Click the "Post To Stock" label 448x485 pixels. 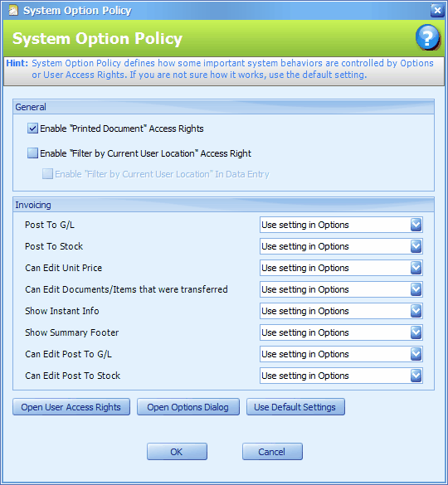coord(54,246)
